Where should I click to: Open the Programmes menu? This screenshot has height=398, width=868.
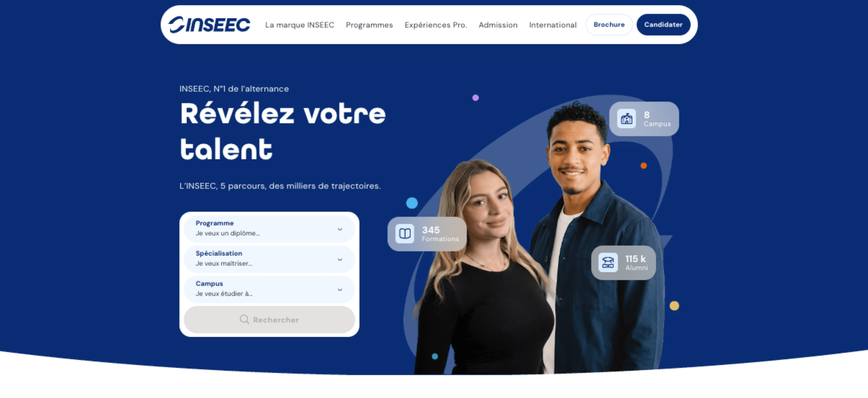[x=369, y=25]
